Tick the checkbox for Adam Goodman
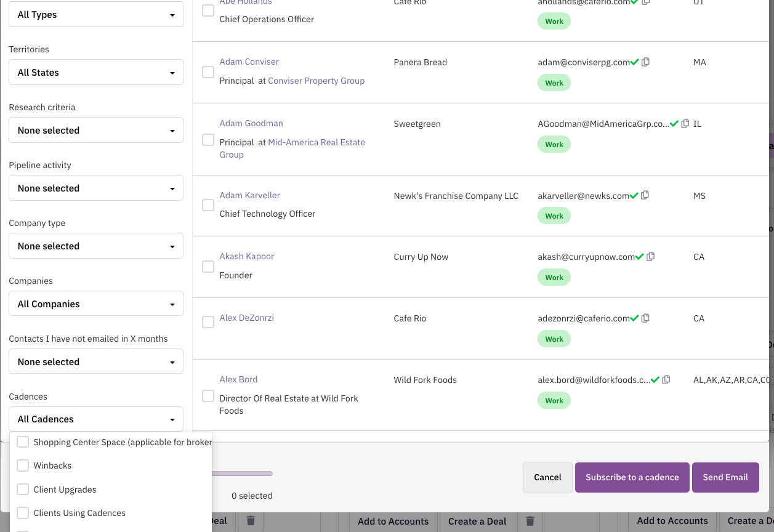Viewport: 774px width, 532px height. pyautogui.click(x=208, y=140)
